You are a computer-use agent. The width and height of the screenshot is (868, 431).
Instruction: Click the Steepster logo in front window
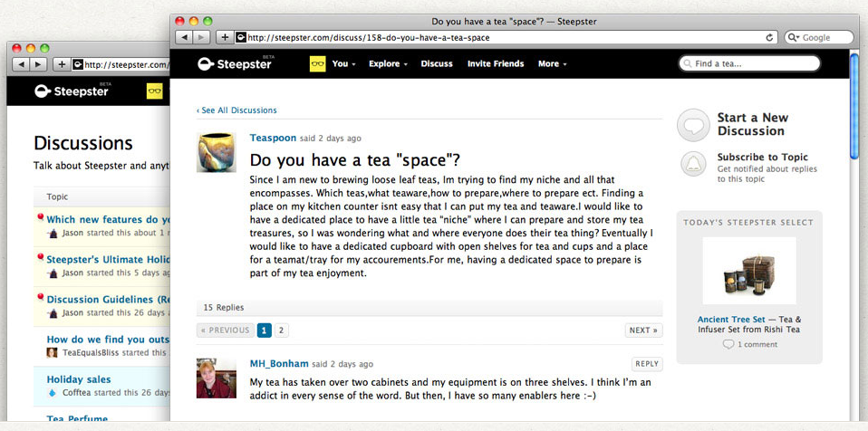pyautogui.click(x=234, y=63)
